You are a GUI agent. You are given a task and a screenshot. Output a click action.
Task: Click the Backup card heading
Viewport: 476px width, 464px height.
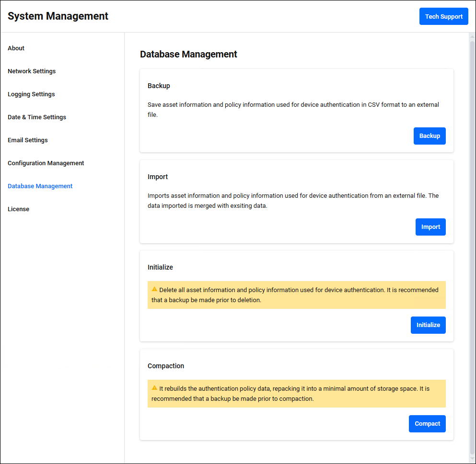point(159,86)
